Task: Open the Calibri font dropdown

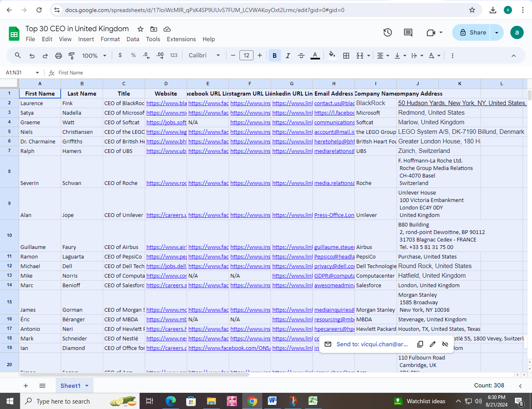Action: click(x=204, y=55)
